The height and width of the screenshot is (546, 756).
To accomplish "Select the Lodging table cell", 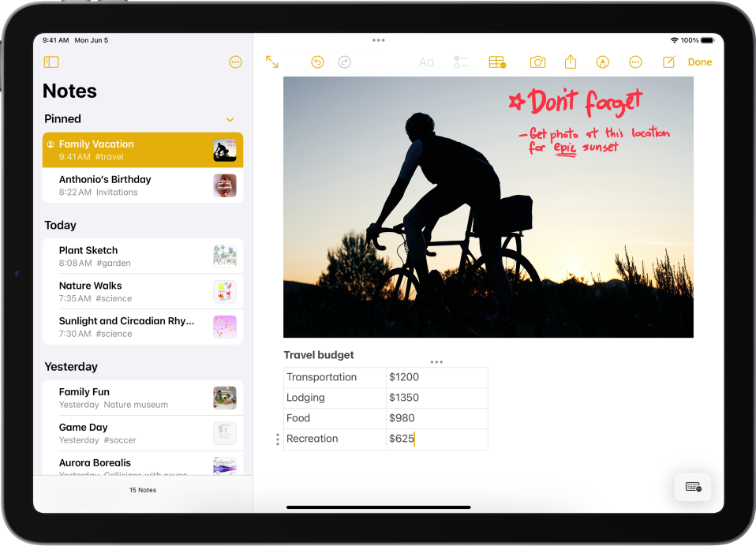I will tap(335, 398).
